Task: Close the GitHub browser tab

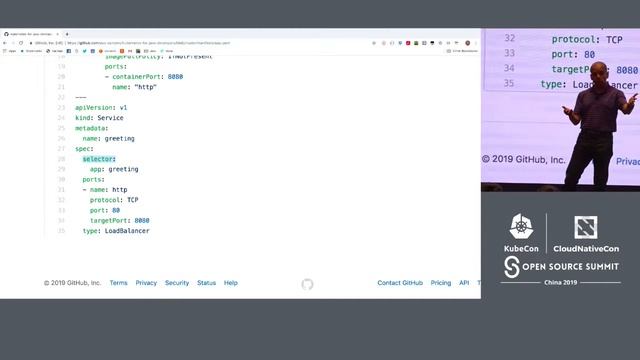Action: 58,34
